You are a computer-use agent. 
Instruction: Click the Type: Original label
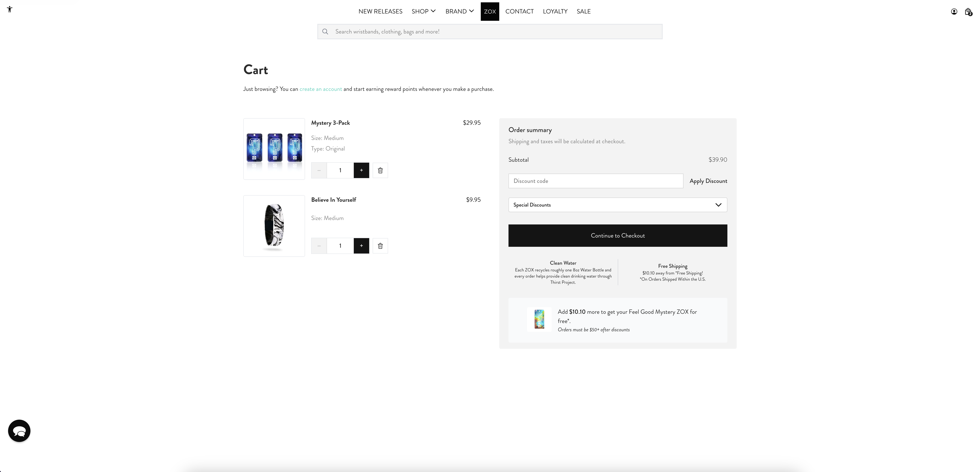pos(328,149)
